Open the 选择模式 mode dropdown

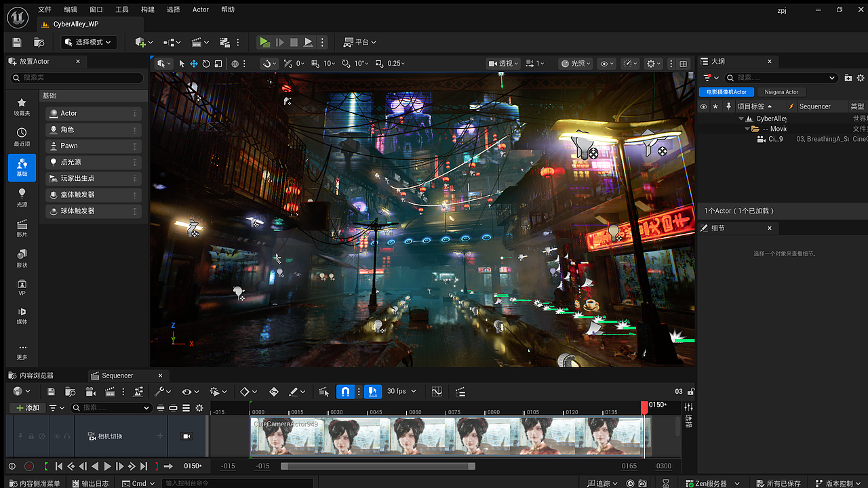coord(89,42)
